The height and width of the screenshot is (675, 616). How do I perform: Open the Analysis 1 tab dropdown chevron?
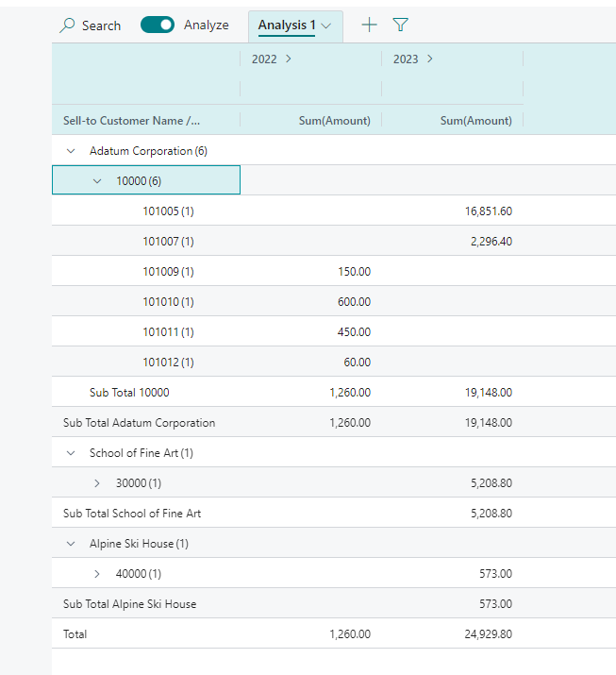coord(326,25)
